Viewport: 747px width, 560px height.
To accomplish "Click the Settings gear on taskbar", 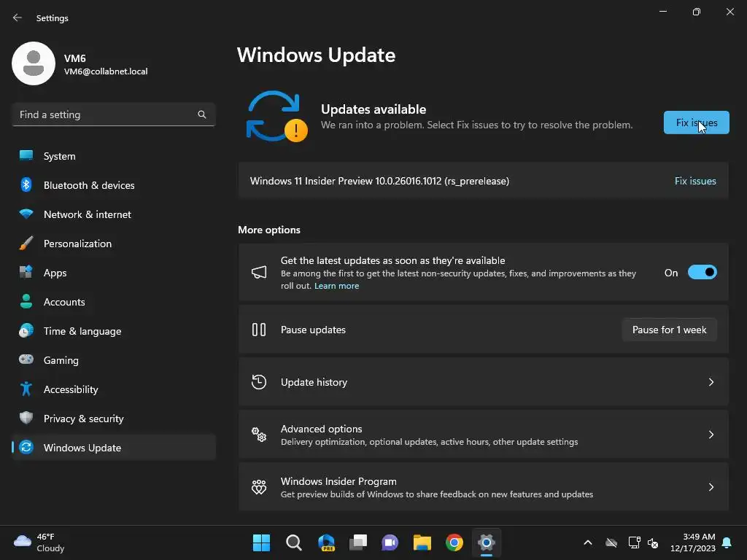I will coord(487,542).
